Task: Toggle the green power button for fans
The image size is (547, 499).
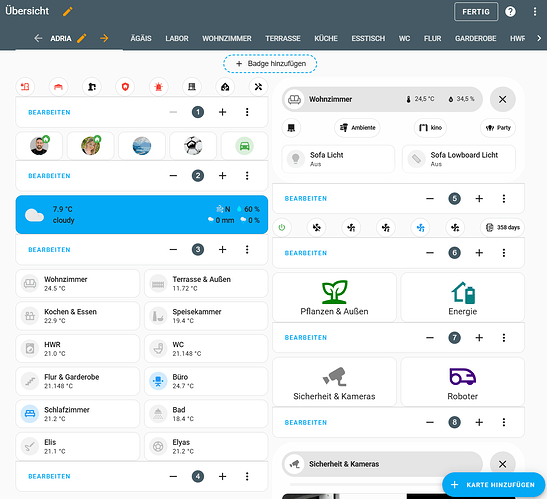Action: (x=282, y=228)
